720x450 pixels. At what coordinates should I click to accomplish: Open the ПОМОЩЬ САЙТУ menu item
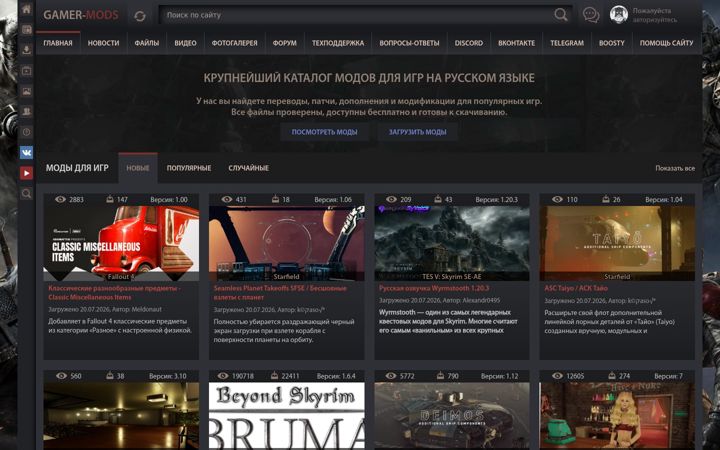click(x=666, y=43)
